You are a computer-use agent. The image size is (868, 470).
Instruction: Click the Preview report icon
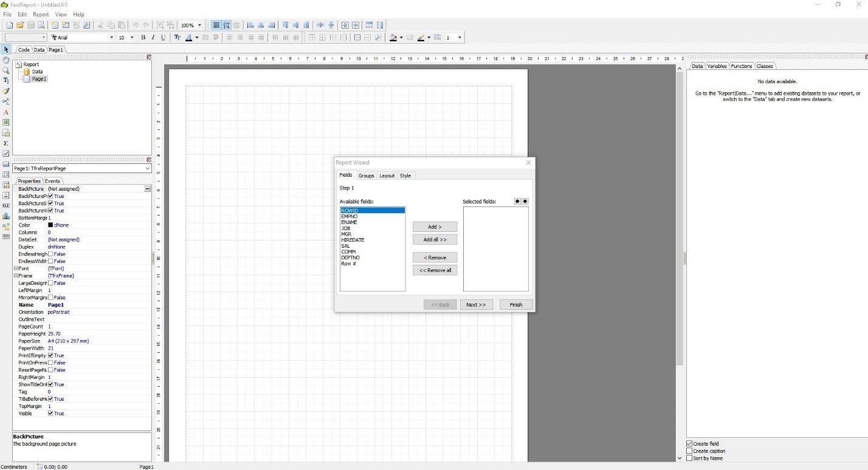(x=41, y=25)
